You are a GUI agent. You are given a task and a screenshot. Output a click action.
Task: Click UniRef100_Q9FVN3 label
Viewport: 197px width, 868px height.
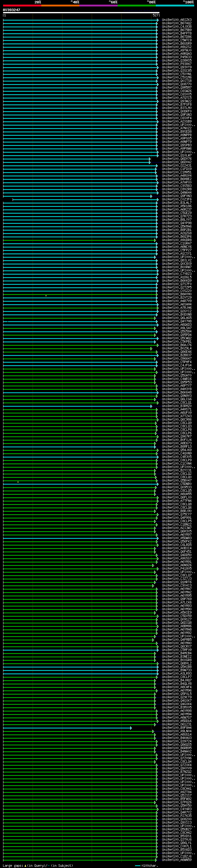pyautogui.click(x=177, y=196)
